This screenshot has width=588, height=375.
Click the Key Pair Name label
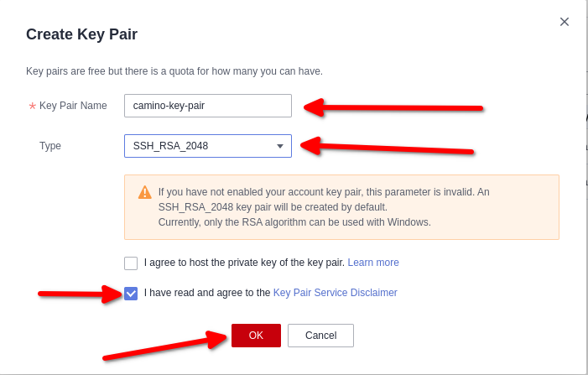coord(73,106)
